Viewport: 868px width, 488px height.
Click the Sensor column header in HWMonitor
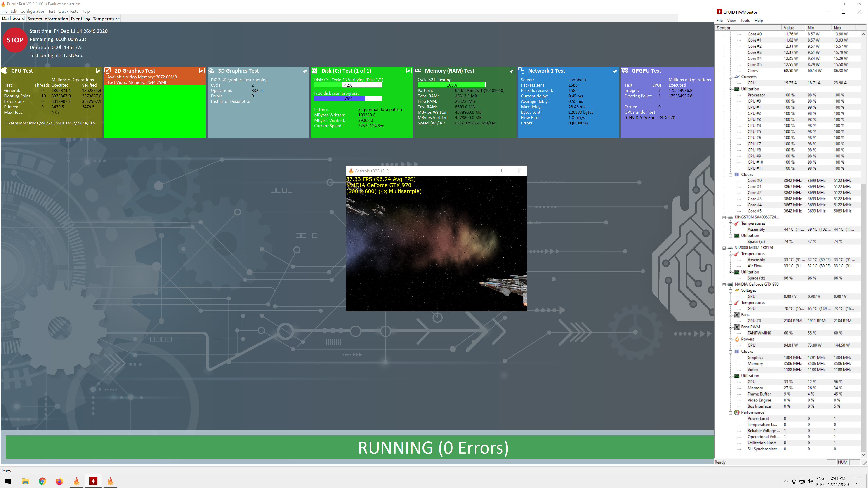pos(748,28)
